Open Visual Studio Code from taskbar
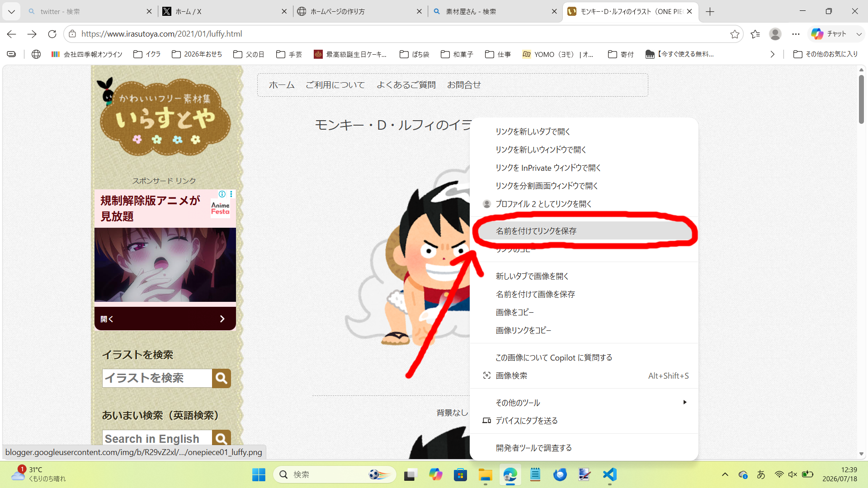The image size is (868, 488). coord(609,474)
